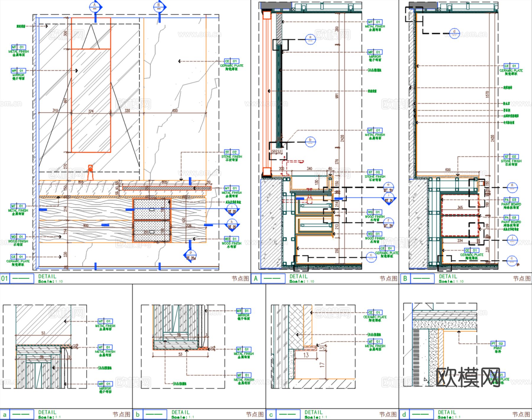
Task: Select 'MR 01 MIRROR' tag in detail a
Action: point(105,388)
